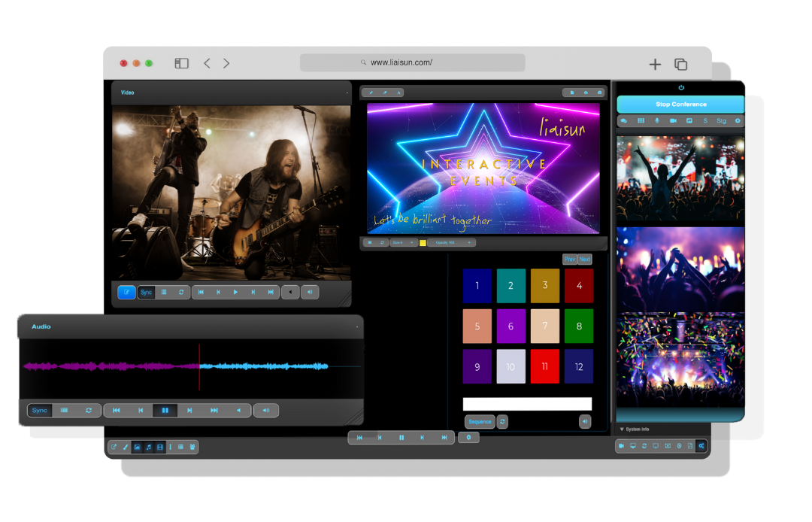The height and width of the screenshot is (522, 812).
Task: Toggle the image panel button in the bottom-left toolbar
Action: pos(138,447)
